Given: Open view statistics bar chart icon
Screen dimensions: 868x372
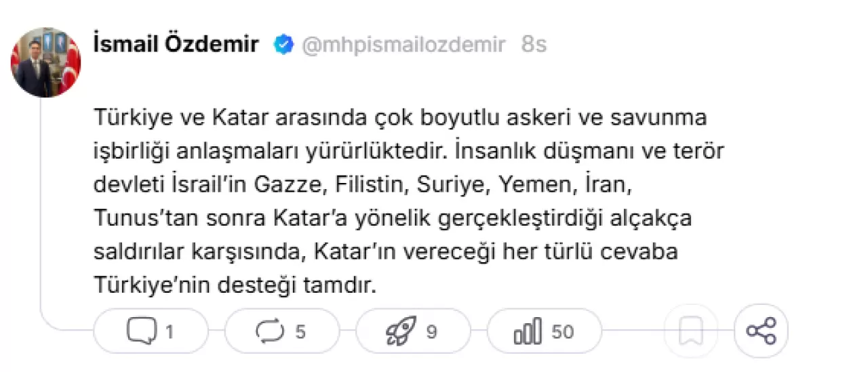Looking at the screenshot, I should point(528,331).
